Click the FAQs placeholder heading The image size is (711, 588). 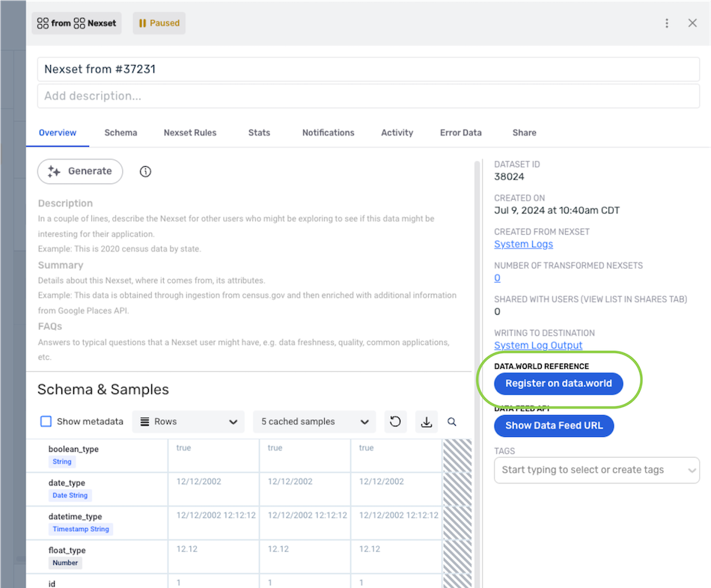[50, 326]
